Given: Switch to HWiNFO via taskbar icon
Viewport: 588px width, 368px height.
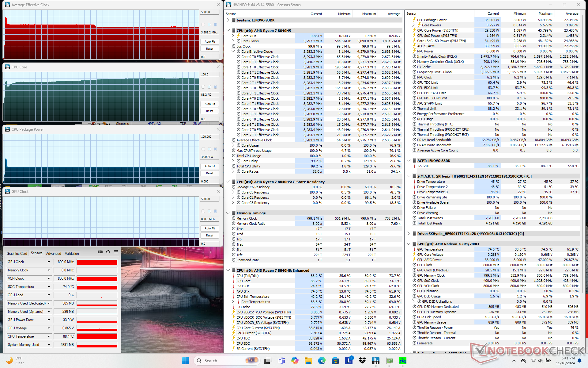Looking at the screenshot, I should (376, 361).
